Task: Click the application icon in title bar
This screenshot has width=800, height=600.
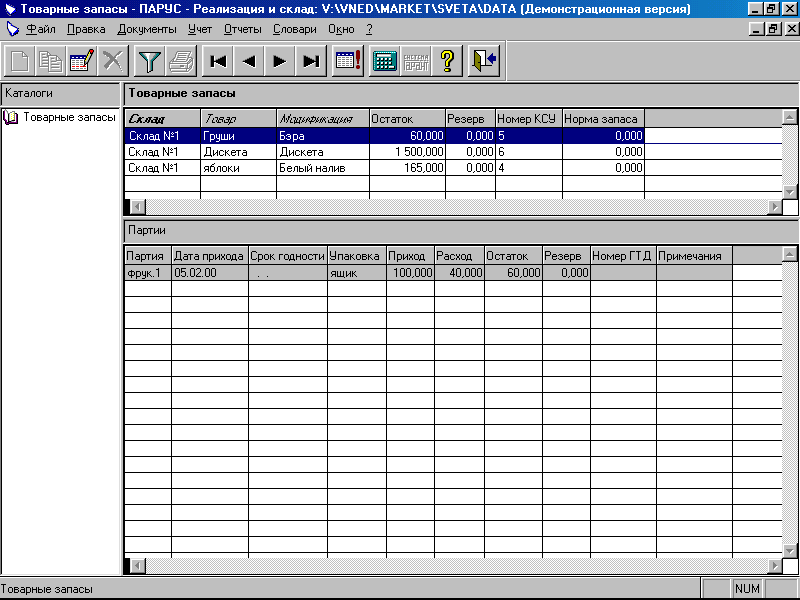Action: coord(10,9)
